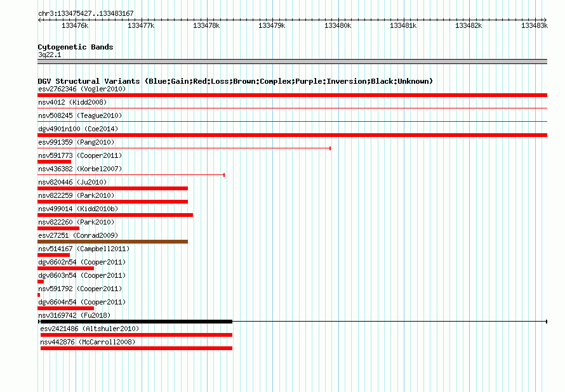Click the dgv8603n54 (Cooper2011) label
Image resolution: width=565 pixels, height=392 pixels.
[x=82, y=275]
